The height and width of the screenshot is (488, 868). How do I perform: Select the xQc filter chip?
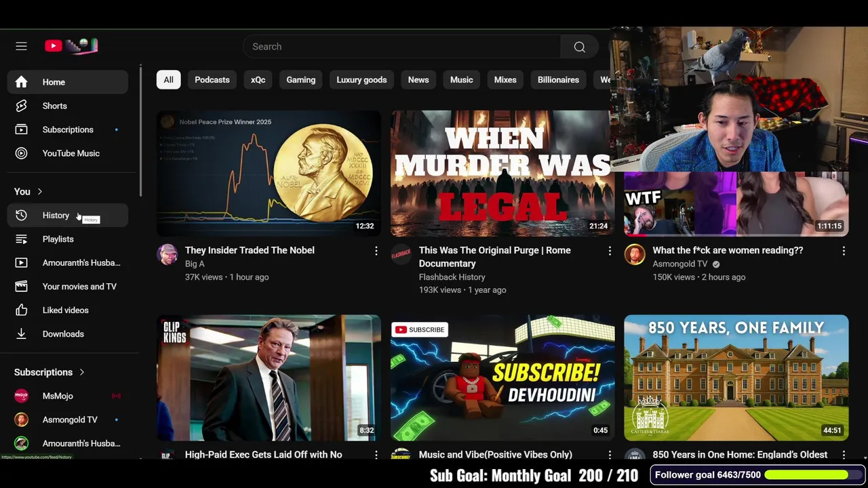(258, 80)
